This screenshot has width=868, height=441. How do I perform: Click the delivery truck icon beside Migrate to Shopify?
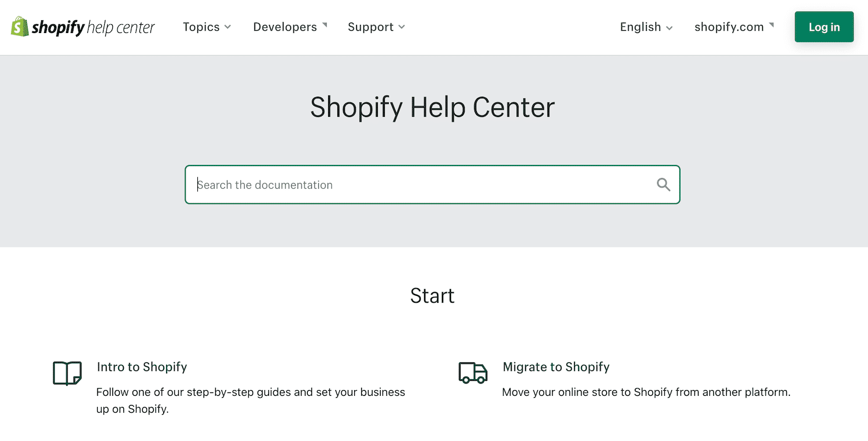point(473,373)
